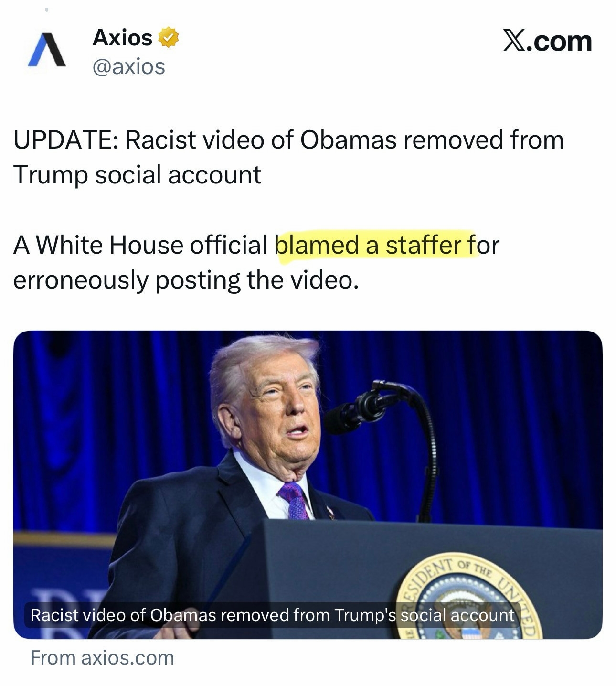Click the presidential seal on the podium
The image size is (616, 686).
coord(470,597)
